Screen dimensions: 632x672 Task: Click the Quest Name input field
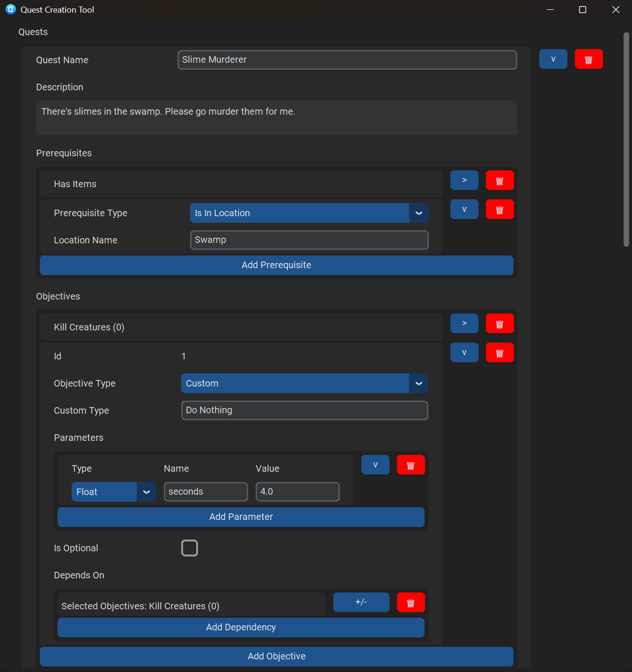point(346,59)
